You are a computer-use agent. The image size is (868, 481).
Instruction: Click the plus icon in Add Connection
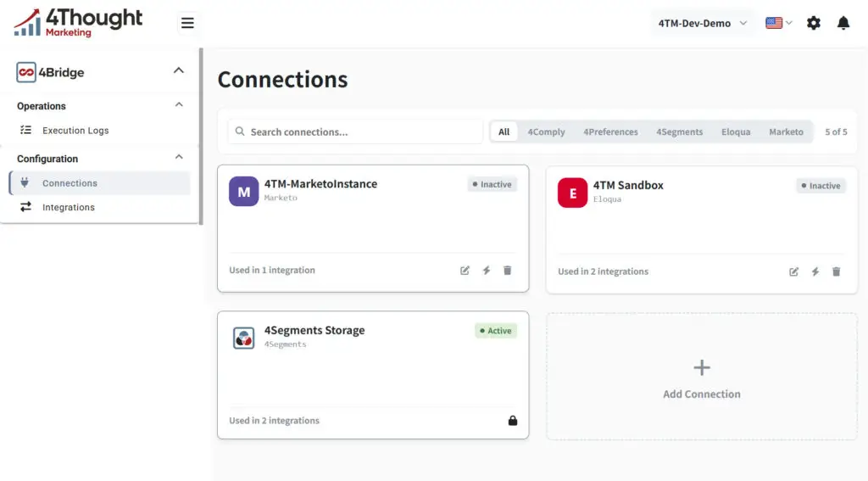point(701,367)
